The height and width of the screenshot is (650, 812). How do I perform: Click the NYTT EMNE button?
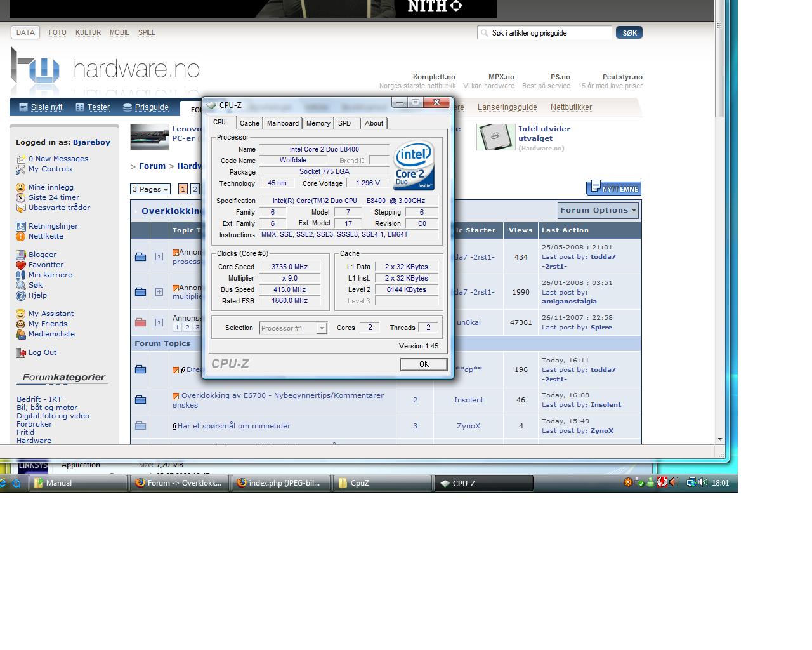613,188
